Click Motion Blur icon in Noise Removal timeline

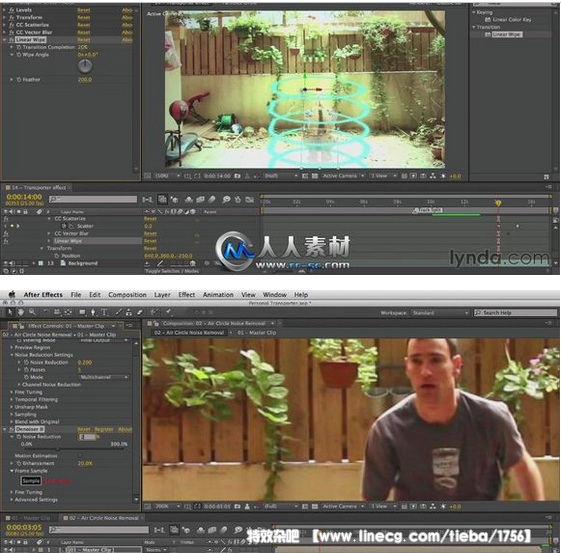click(x=224, y=530)
